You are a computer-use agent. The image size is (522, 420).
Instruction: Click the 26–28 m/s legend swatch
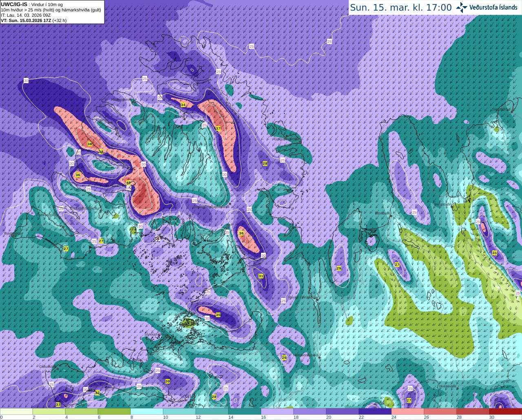pyautogui.click(x=440, y=411)
